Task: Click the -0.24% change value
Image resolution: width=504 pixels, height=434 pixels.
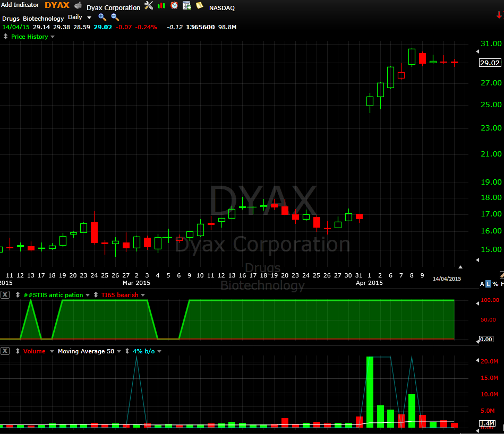Action: point(146,27)
